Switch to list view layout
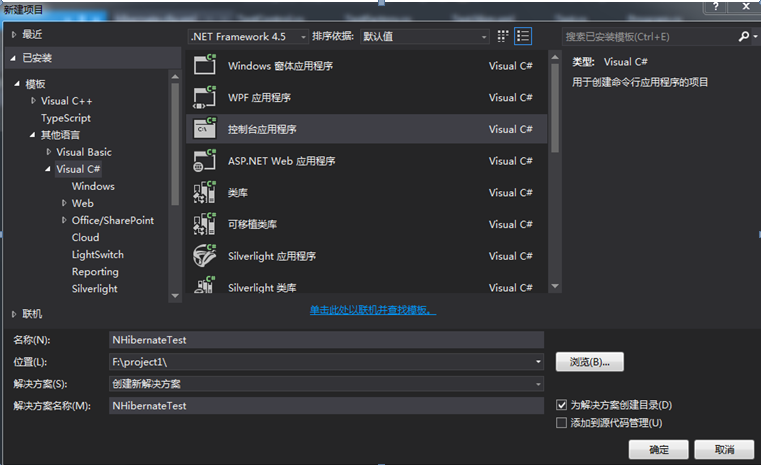The height and width of the screenshot is (465, 761). tap(523, 36)
